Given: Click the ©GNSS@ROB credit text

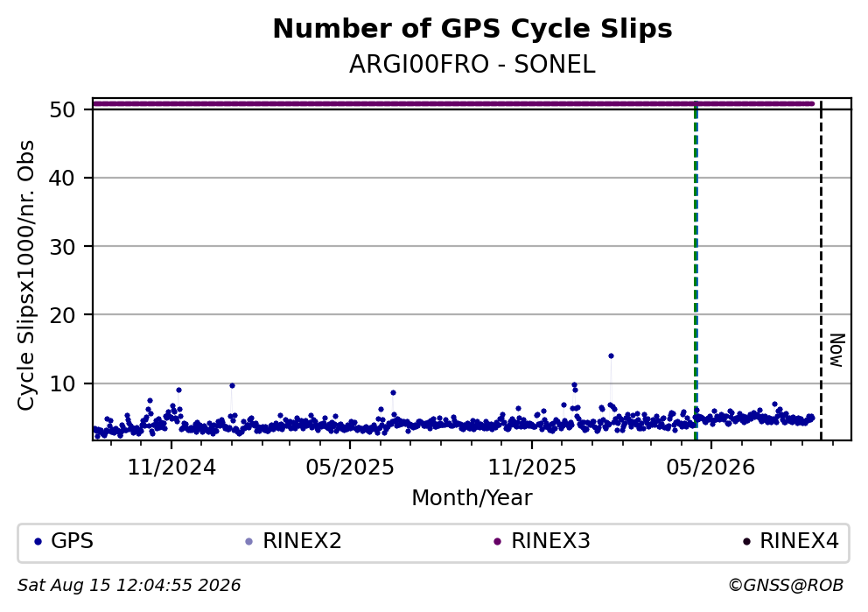Looking at the screenshot, I should pos(786,586).
